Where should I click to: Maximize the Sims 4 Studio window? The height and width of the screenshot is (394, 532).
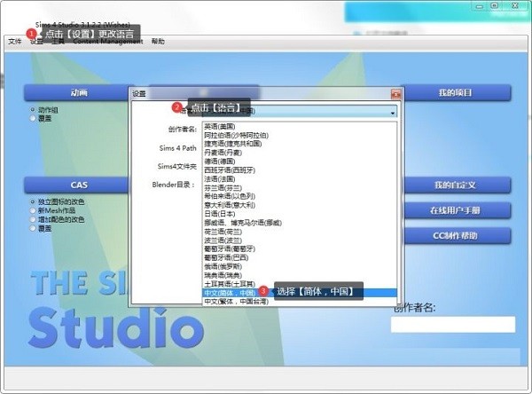(x=495, y=6)
